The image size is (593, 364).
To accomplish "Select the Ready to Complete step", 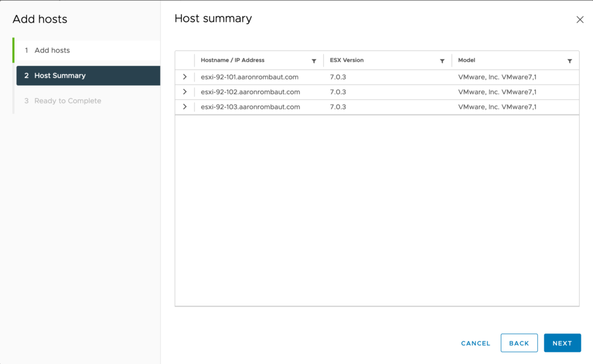I will coord(67,101).
